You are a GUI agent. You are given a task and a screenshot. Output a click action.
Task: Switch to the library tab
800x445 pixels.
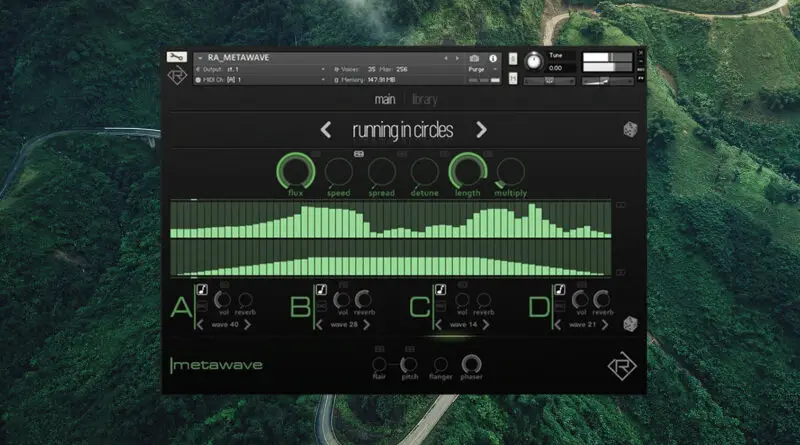coord(424,100)
